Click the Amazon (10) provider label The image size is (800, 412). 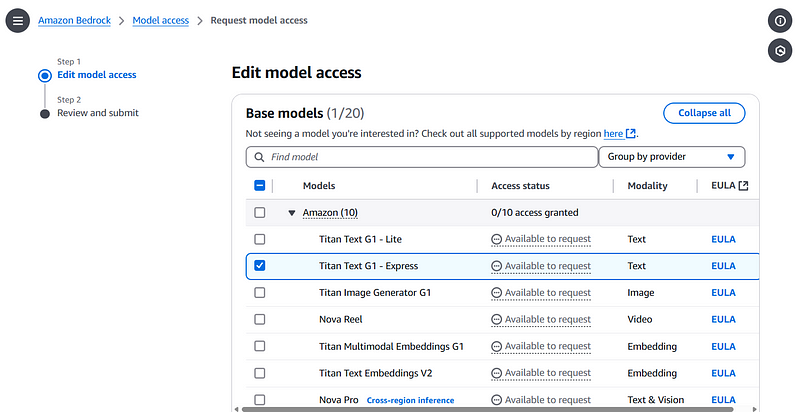[330, 213]
